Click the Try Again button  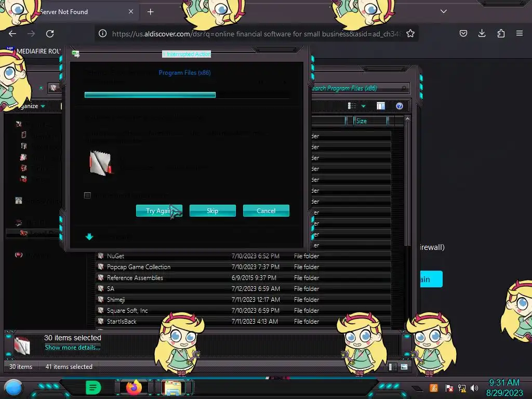159,211
